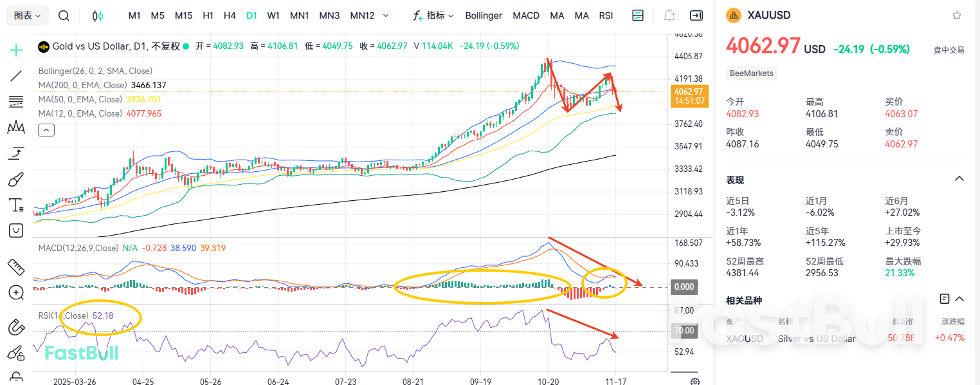Open the emoji sticker tool
Screen dimensions: 980x385
[15, 230]
